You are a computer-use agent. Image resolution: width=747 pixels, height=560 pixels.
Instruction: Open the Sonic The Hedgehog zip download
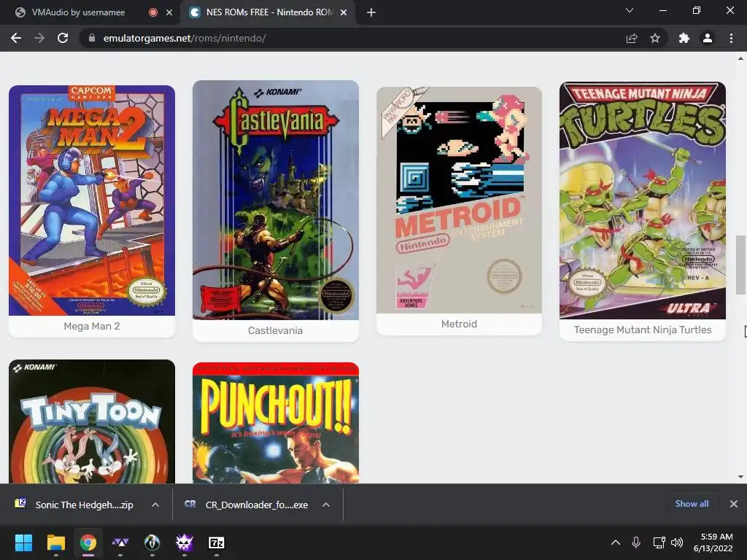click(x=85, y=505)
